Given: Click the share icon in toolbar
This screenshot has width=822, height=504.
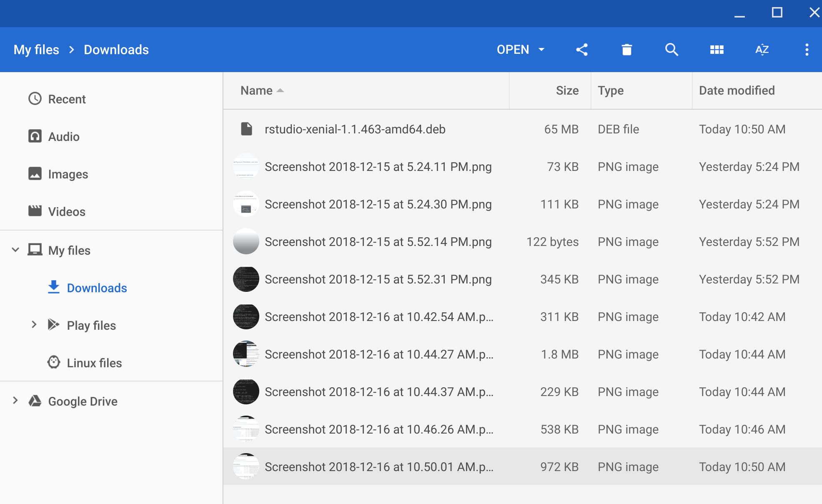Looking at the screenshot, I should pos(582,50).
